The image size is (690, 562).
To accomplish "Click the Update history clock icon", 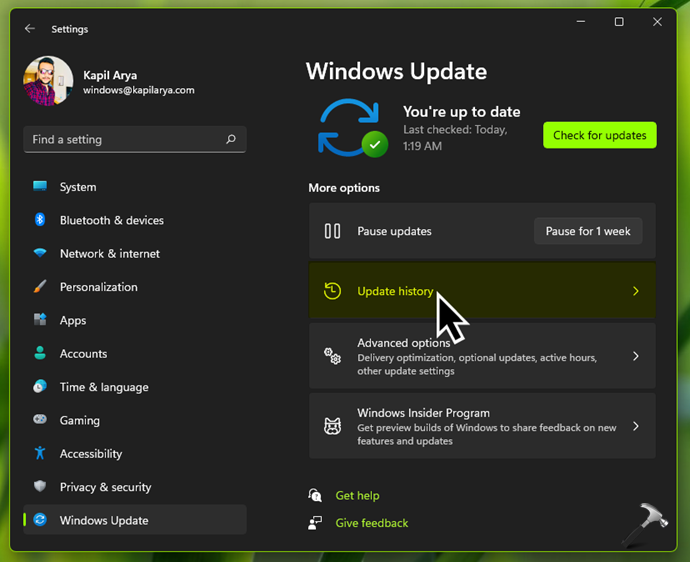I will point(333,291).
